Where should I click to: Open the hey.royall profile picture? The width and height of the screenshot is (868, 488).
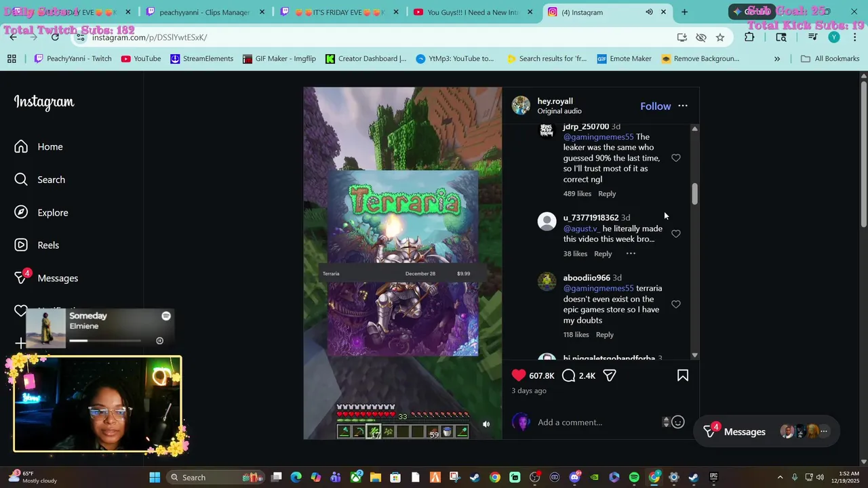click(x=521, y=106)
